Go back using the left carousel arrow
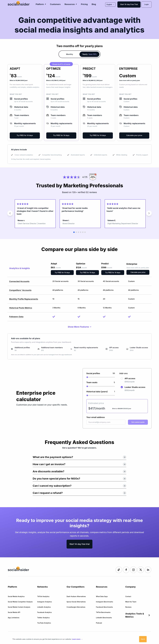 coord(10,213)
